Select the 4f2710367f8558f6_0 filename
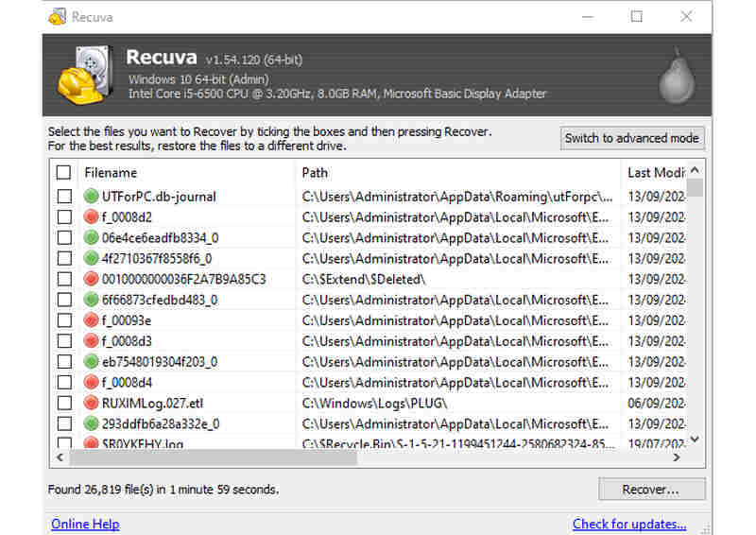756x535 pixels. coord(157,259)
